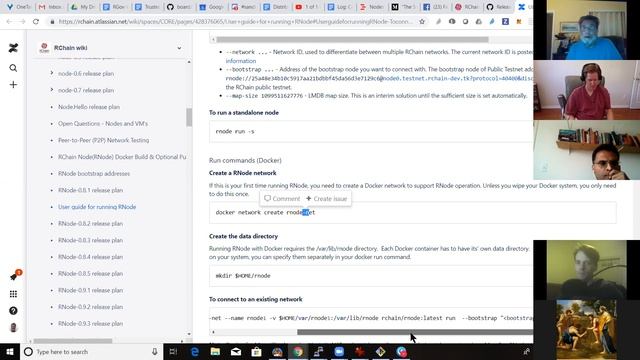The height and width of the screenshot is (360, 640).
Task: Click the sidebar horizontal scrollbar at bottom
Action: (73, 341)
